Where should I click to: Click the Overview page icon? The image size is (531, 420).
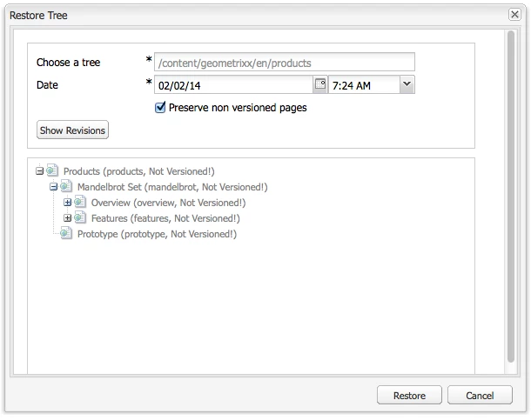coord(80,202)
